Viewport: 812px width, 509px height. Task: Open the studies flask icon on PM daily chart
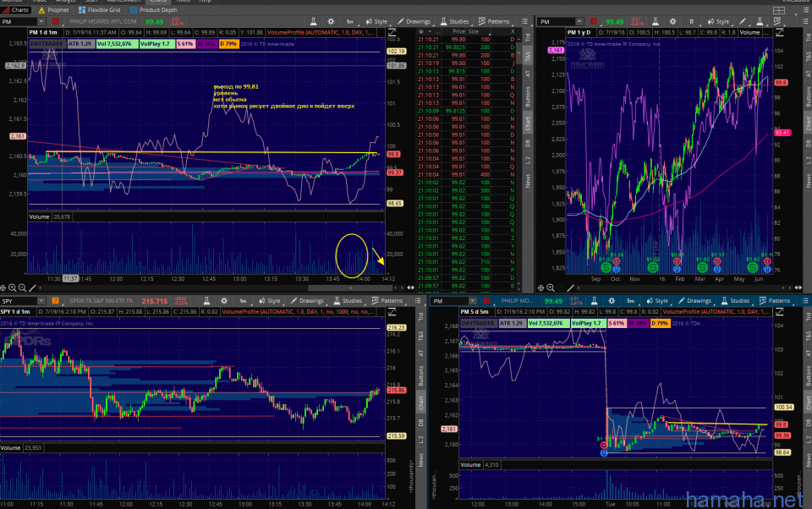pyautogui.click(x=760, y=21)
